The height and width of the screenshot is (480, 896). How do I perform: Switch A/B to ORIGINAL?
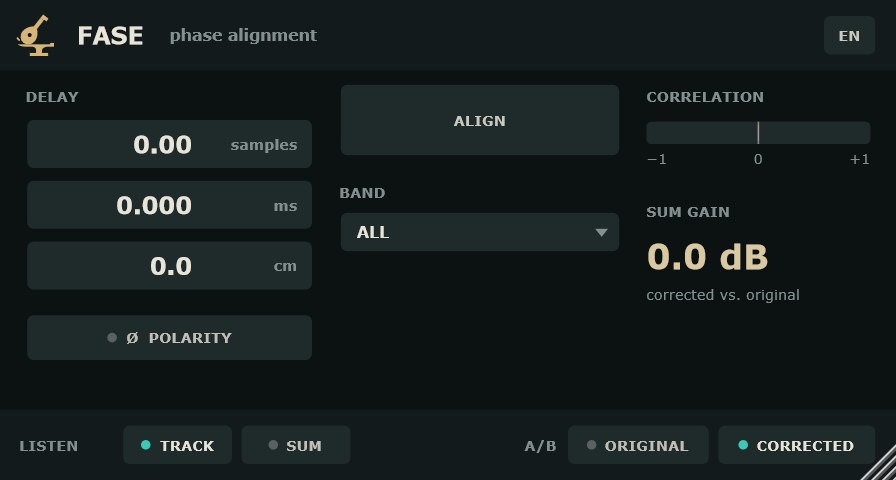638,445
